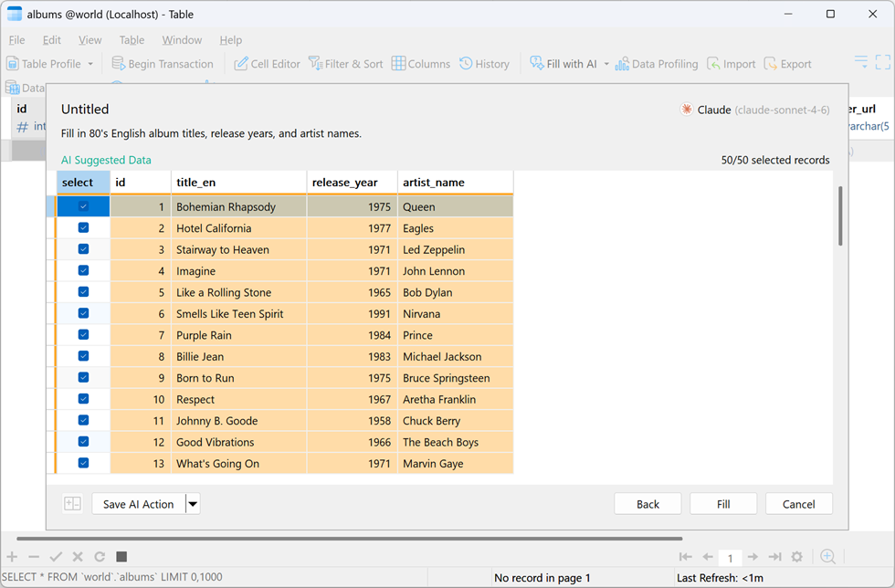Screen dimensions: 895x588
Task: Uncheck the Born to Run row checkbox
Action: click(x=83, y=377)
